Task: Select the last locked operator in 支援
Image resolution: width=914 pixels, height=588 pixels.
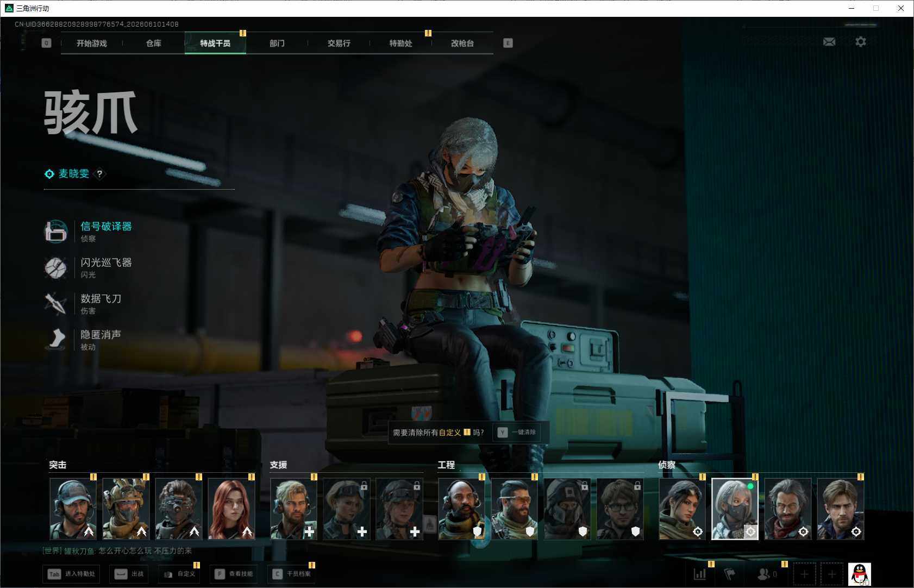Action: (x=399, y=509)
